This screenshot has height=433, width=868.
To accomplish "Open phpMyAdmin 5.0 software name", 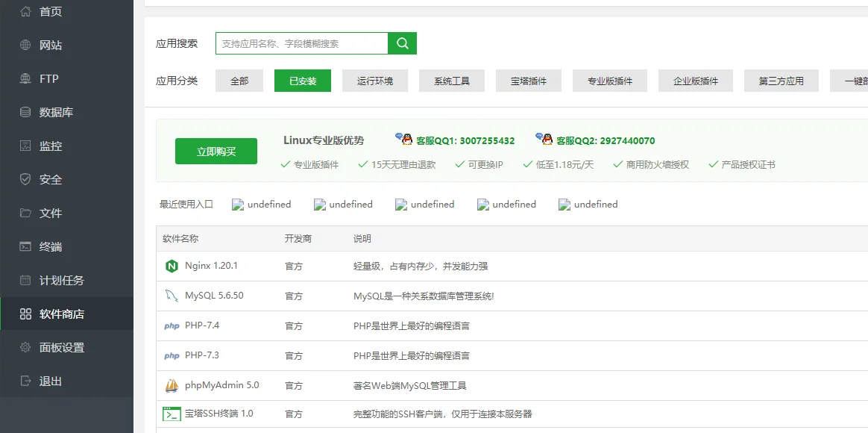I will point(222,384).
